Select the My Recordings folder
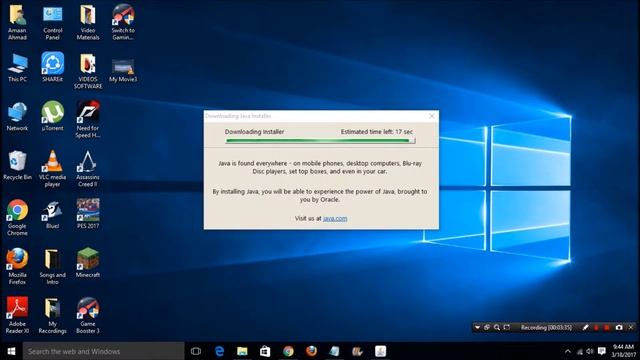 pos(53,316)
